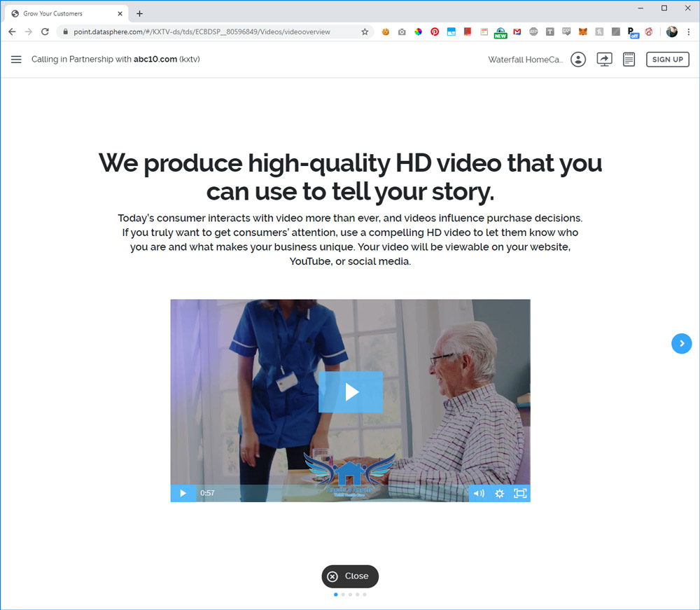Jump to the last pagination dot
The image size is (700, 610).
365,595
